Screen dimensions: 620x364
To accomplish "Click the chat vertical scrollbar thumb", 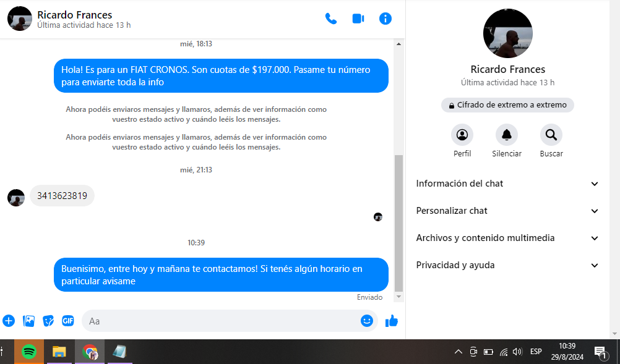I will pyautogui.click(x=398, y=223).
